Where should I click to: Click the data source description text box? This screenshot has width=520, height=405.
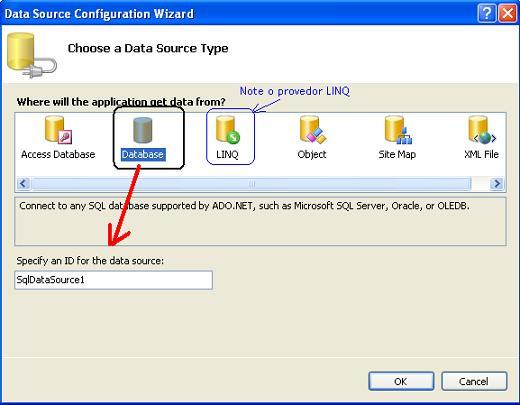click(260, 221)
